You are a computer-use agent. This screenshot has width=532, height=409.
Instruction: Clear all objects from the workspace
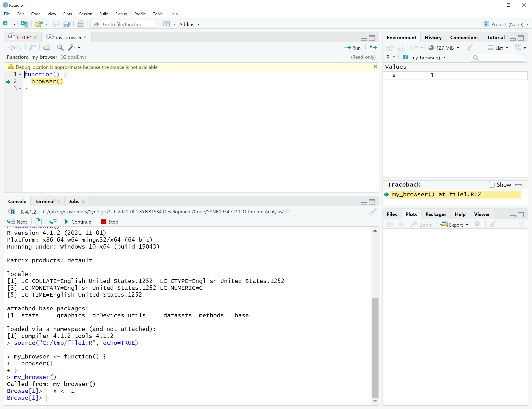click(470, 47)
